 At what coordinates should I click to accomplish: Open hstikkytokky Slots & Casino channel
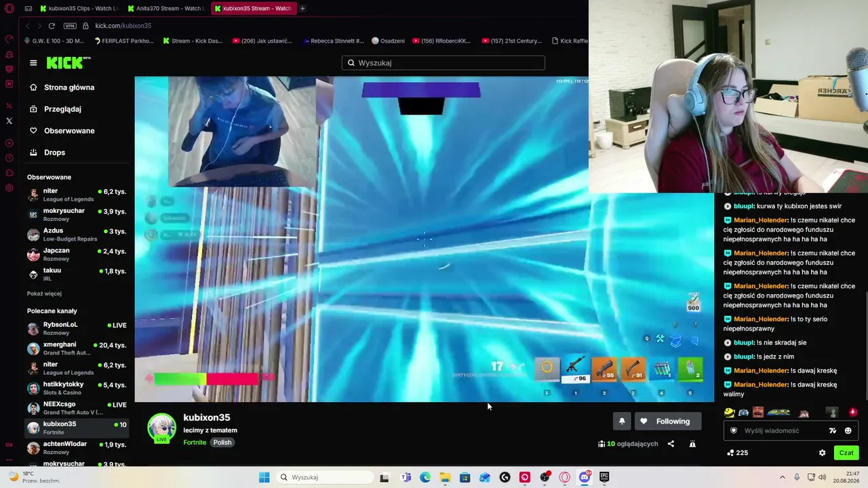point(77,388)
